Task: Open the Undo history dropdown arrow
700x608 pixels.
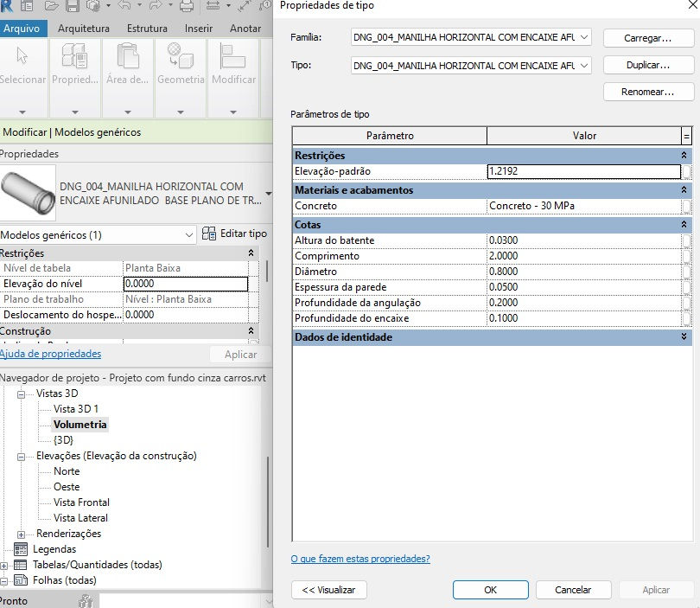Action: tap(139, 5)
